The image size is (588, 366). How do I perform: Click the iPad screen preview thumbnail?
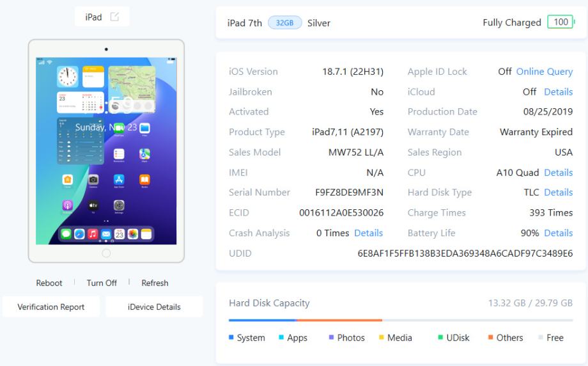[106, 151]
